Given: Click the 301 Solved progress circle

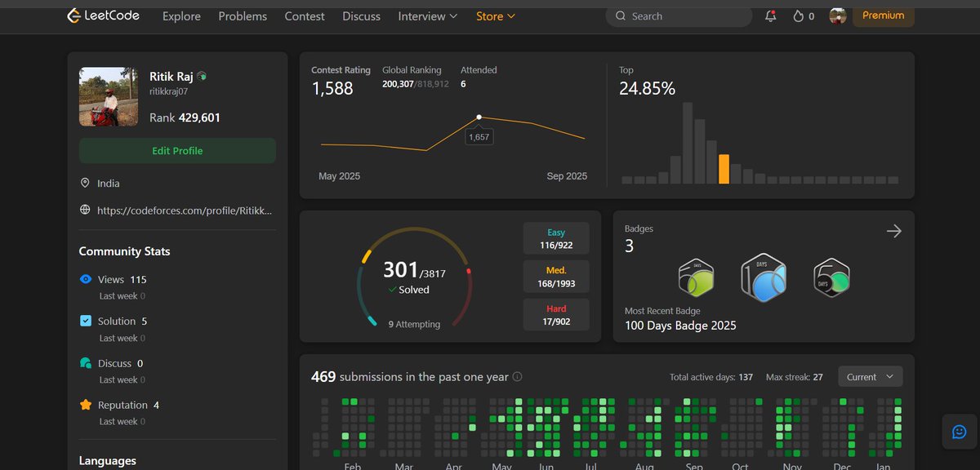Looking at the screenshot, I should pyautogui.click(x=415, y=277).
